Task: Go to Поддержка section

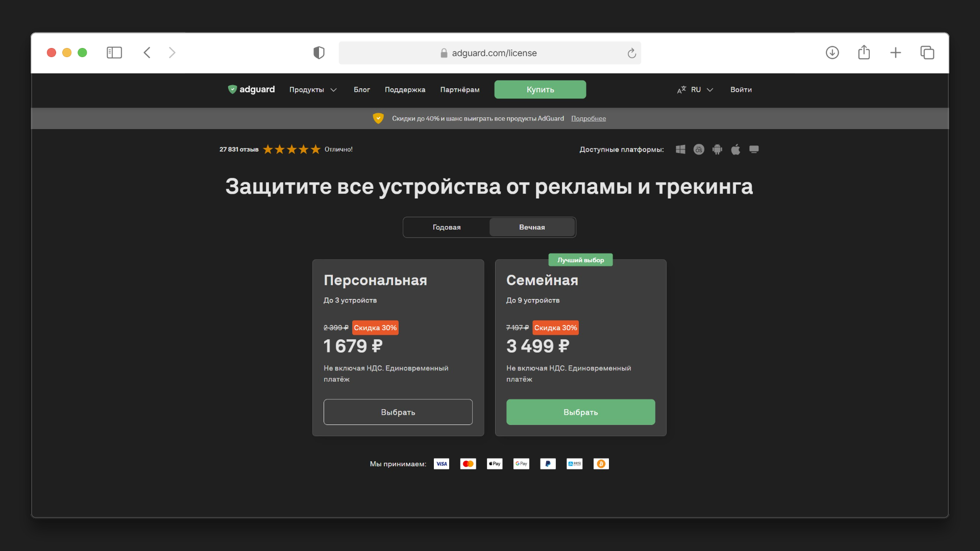Action: point(405,89)
